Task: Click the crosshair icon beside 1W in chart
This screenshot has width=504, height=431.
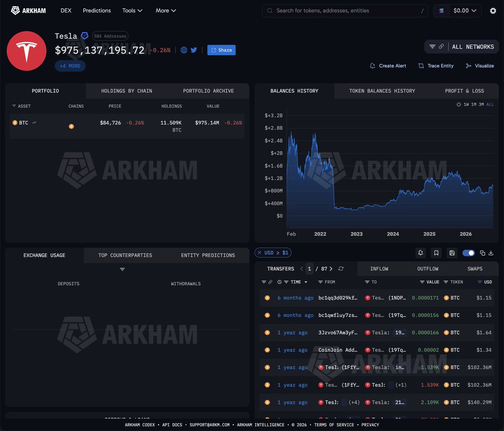Action: (x=459, y=104)
